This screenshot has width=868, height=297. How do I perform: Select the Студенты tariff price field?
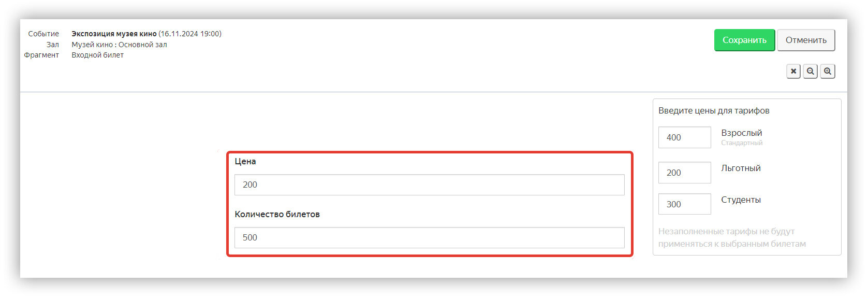tap(685, 204)
